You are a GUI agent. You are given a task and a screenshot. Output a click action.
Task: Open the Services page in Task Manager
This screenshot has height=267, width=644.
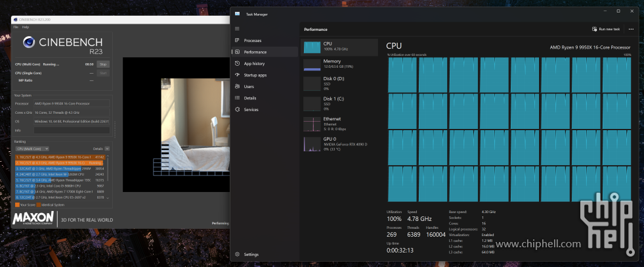coord(265,109)
